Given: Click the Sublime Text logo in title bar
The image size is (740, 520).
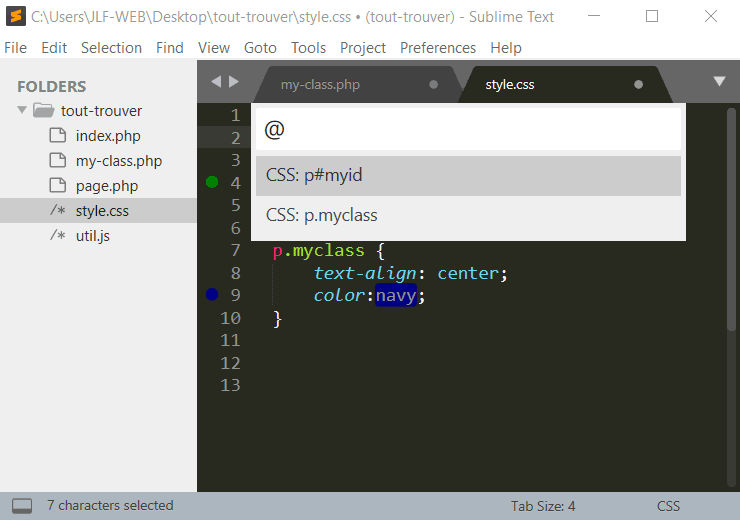Looking at the screenshot, I should pyautogui.click(x=16, y=17).
